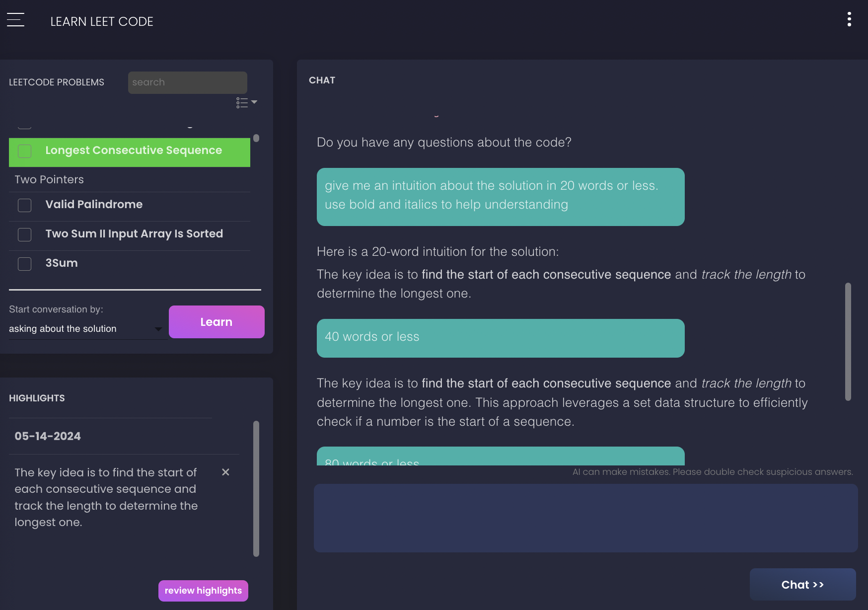Select the Two Pointers category header
The width and height of the screenshot is (868, 610).
[x=49, y=179]
